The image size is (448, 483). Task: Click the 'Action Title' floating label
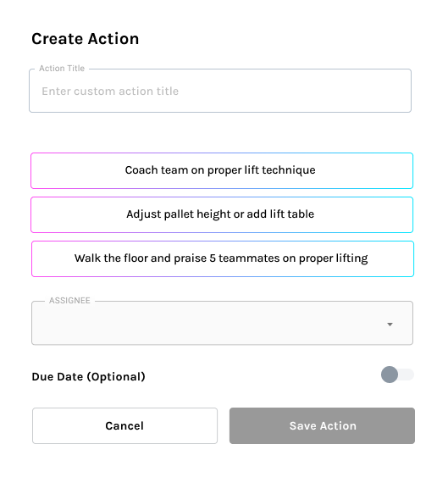(62, 68)
